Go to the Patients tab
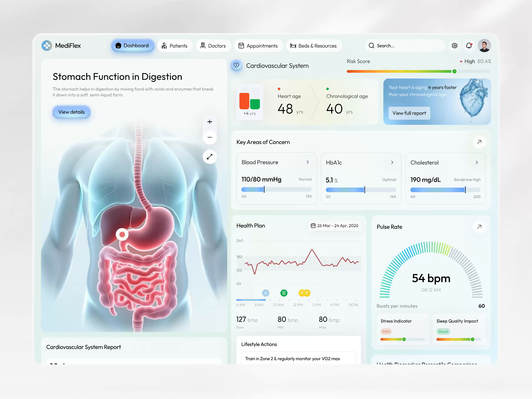Image resolution: width=532 pixels, height=399 pixels. pos(175,46)
